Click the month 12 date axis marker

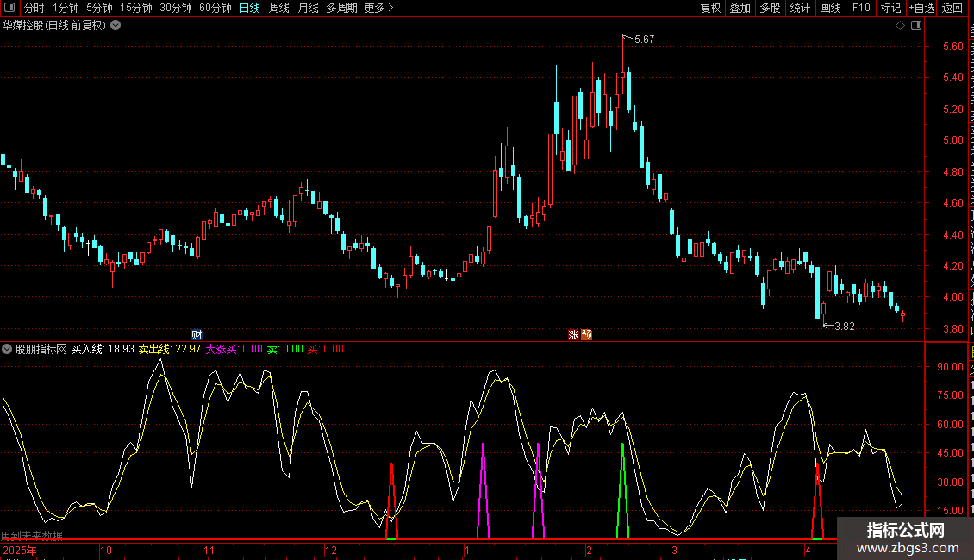[x=330, y=550]
